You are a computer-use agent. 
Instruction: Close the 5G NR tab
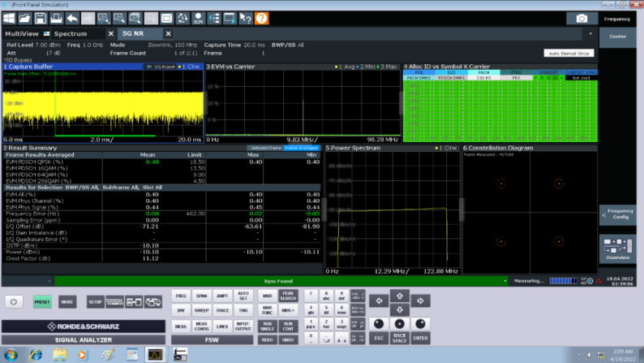(x=168, y=33)
